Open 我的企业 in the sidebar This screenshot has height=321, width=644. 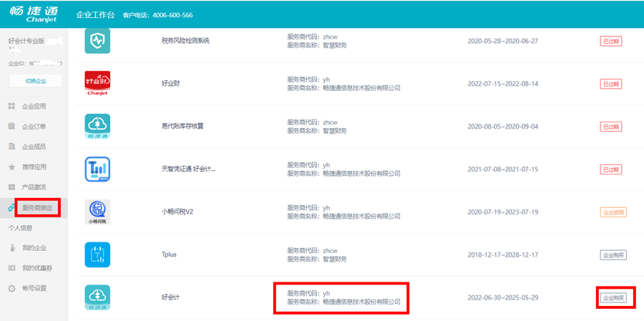(x=34, y=248)
